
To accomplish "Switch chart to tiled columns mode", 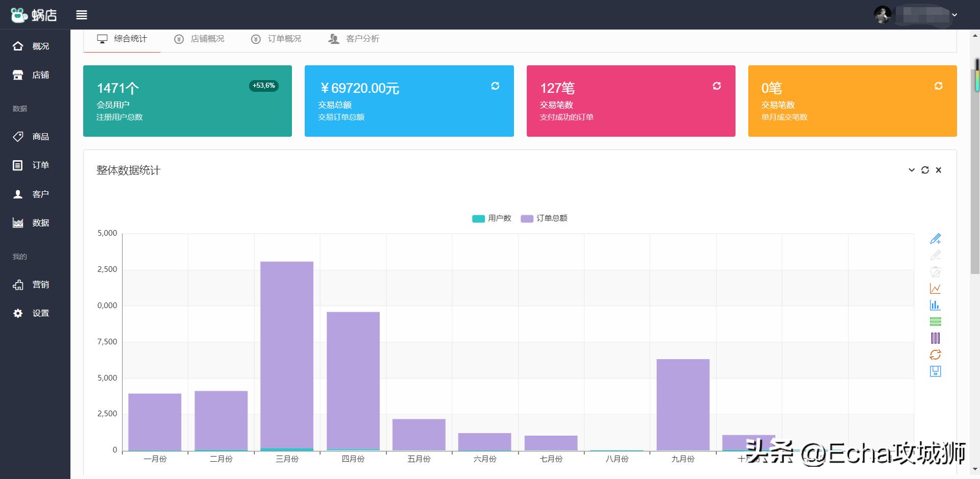I will [935, 338].
